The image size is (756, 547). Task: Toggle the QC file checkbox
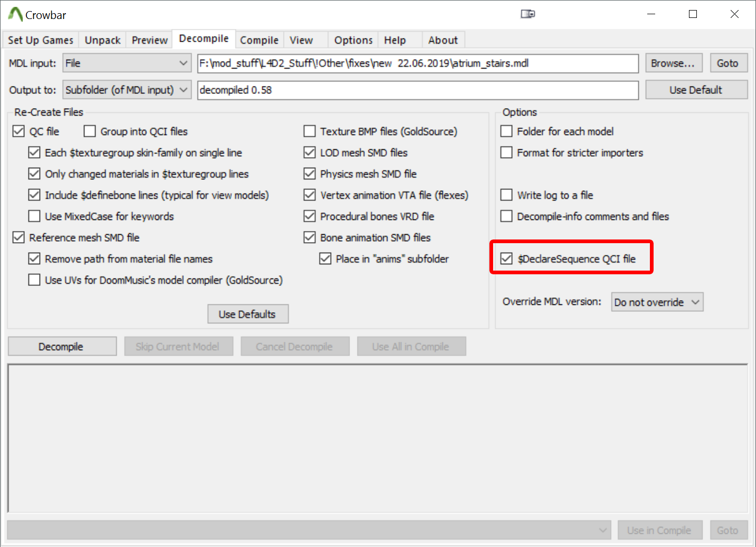pyautogui.click(x=18, y=131)
